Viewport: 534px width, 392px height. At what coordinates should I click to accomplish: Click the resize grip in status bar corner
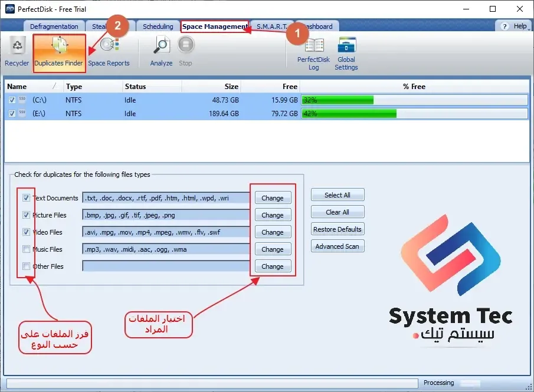(x=529, y=387)
